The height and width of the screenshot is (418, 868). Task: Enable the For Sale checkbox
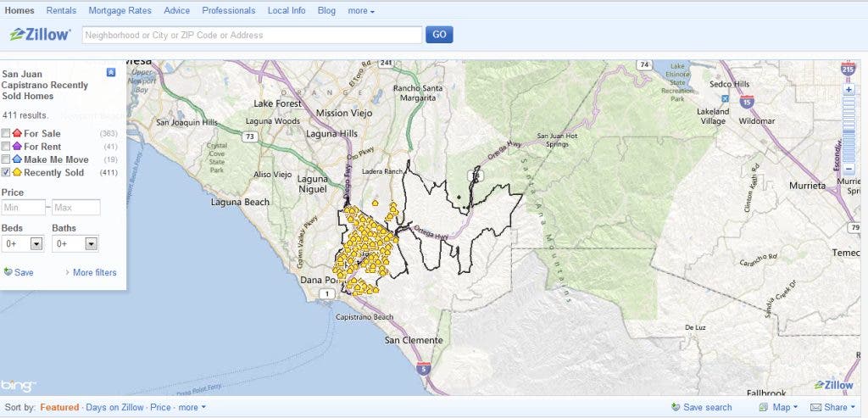(x=7, y=134)
